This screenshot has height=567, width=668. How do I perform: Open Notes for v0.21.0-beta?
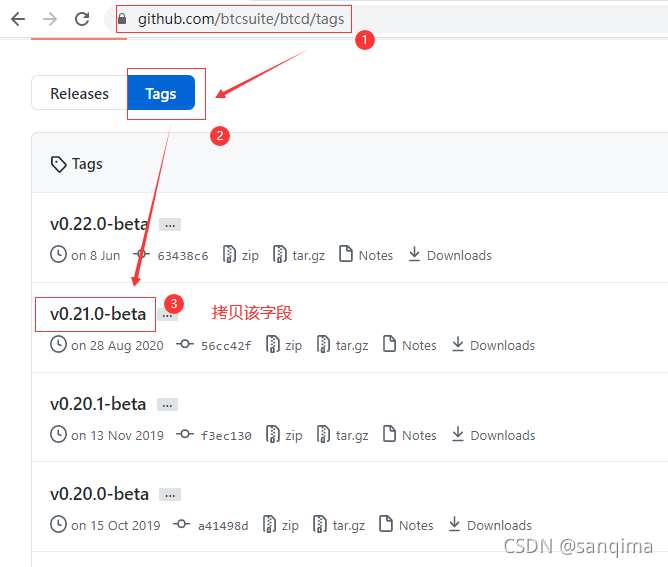pos(410,345)
